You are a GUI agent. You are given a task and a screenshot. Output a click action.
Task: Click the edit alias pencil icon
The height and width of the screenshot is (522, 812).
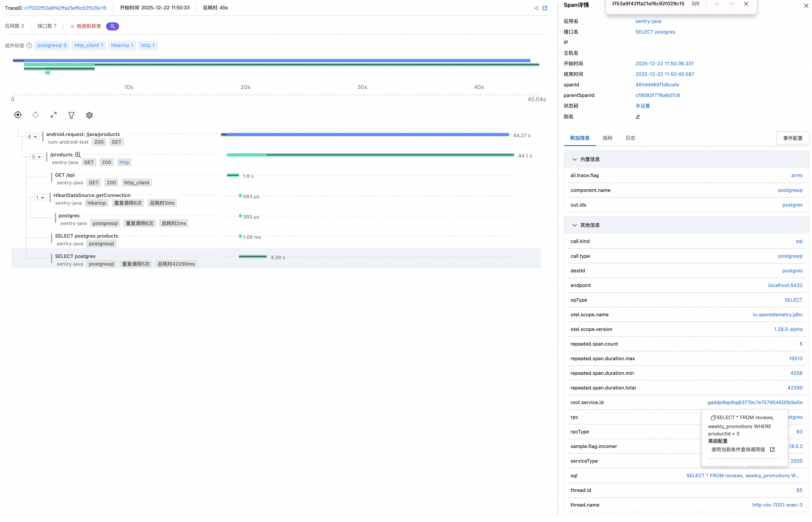(638, 117)
